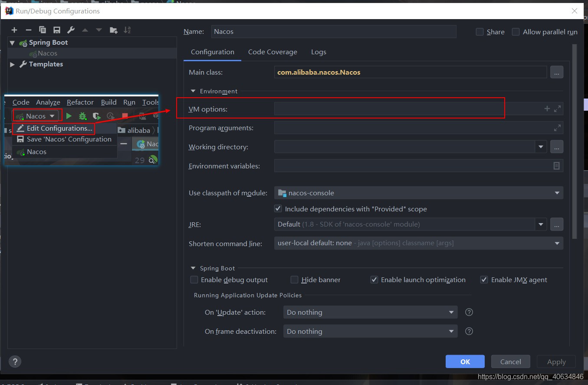This screenshot has width=588, height=385.
Task: Browse JRE with ellipsis button
Action: pos(557,224)
